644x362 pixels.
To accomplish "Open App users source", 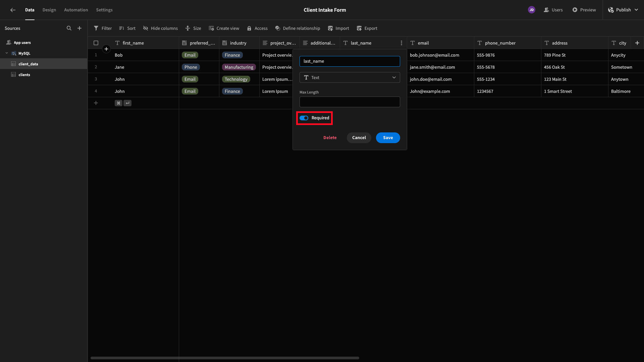I will (x=44, y=43).
